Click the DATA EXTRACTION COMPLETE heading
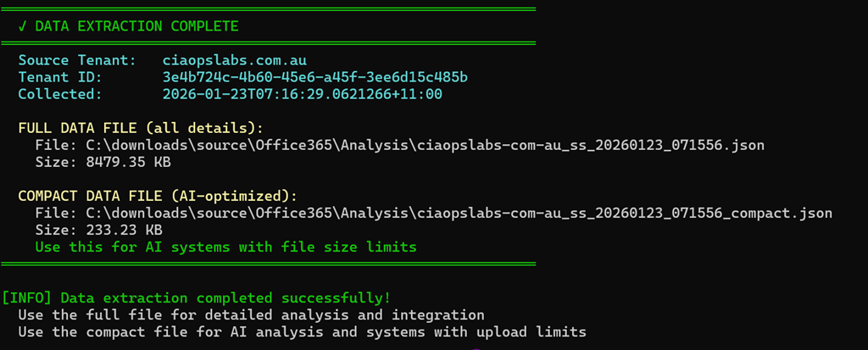Image resolution: width=868 pixels, height=350 pixels. [x=137, y=26]
